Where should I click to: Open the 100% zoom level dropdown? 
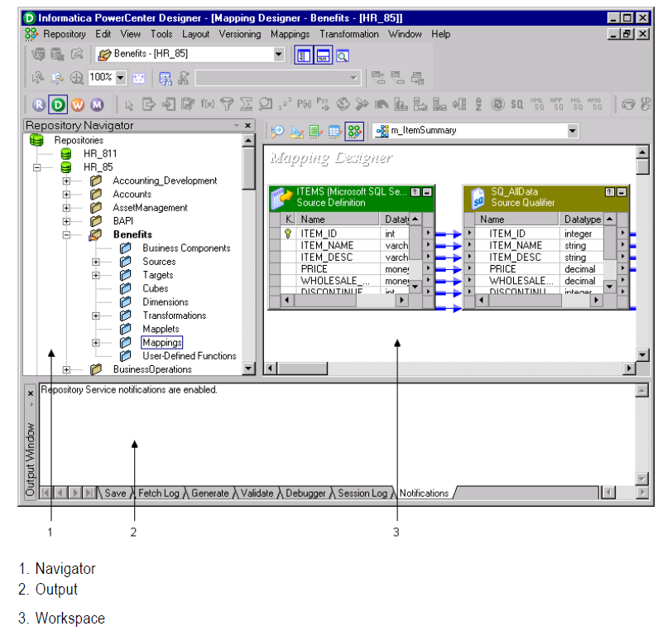121,78
